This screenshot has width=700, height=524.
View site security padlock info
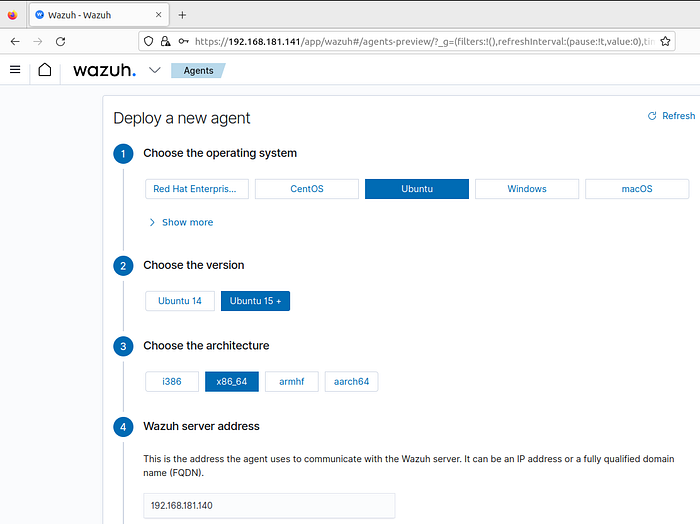click(166, 42)
